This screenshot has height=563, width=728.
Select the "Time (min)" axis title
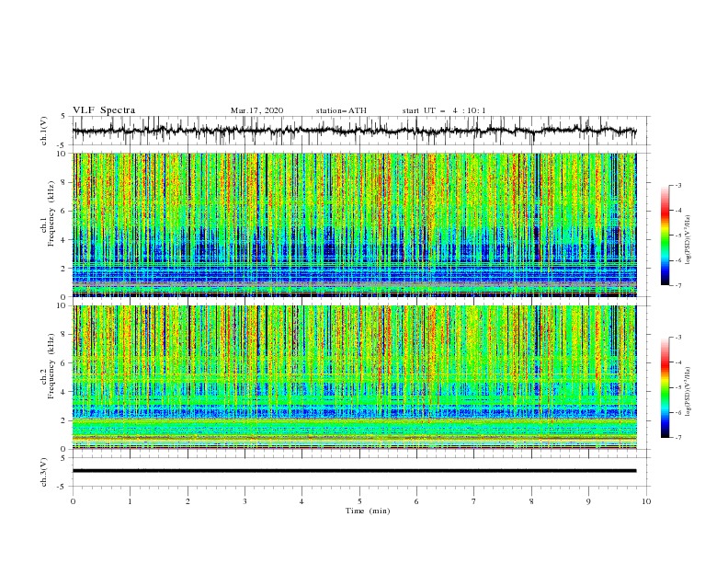[x=368, y=511]
